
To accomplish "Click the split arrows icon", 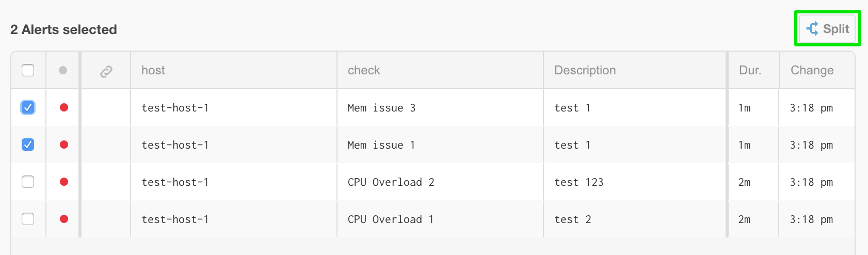I will 812,29.
